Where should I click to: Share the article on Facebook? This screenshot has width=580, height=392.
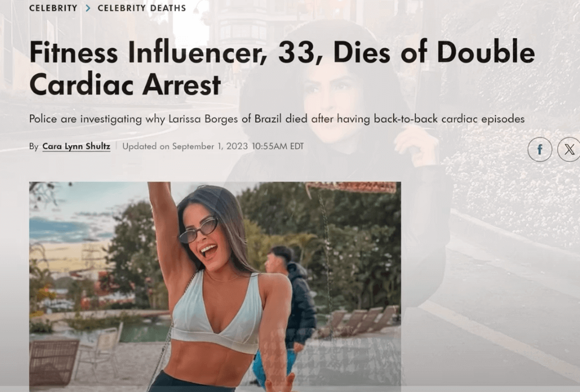tap(540, 149)
